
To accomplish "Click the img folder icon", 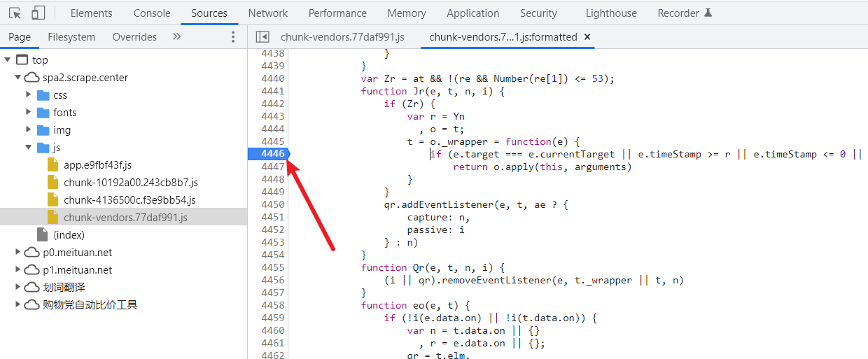I will [x=43, y=130].
